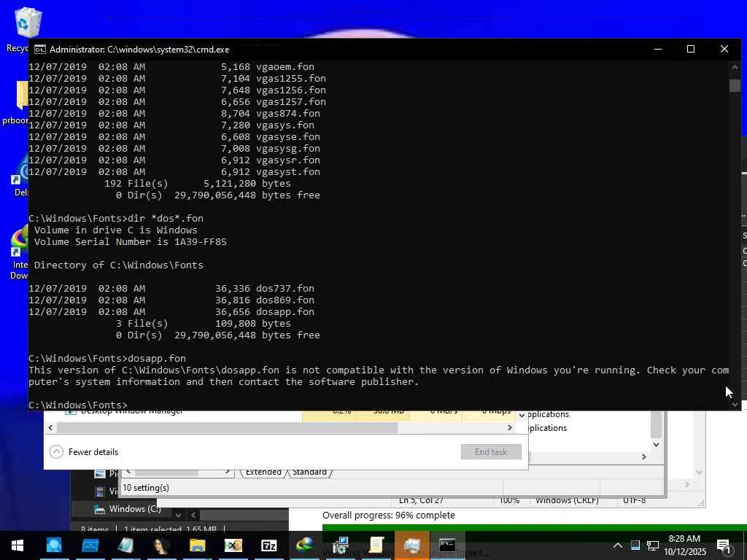Click the command prompt scrollbar thumb
The width and height of the screenshot is (747, 560).
pos(735,85)
